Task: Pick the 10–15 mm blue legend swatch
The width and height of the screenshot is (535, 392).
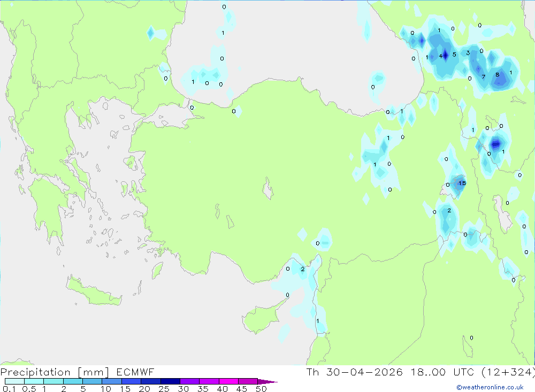Action: [112, 381]
